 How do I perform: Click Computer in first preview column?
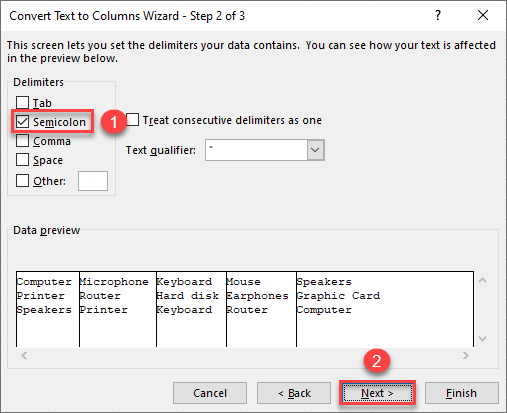coord(44,282)
